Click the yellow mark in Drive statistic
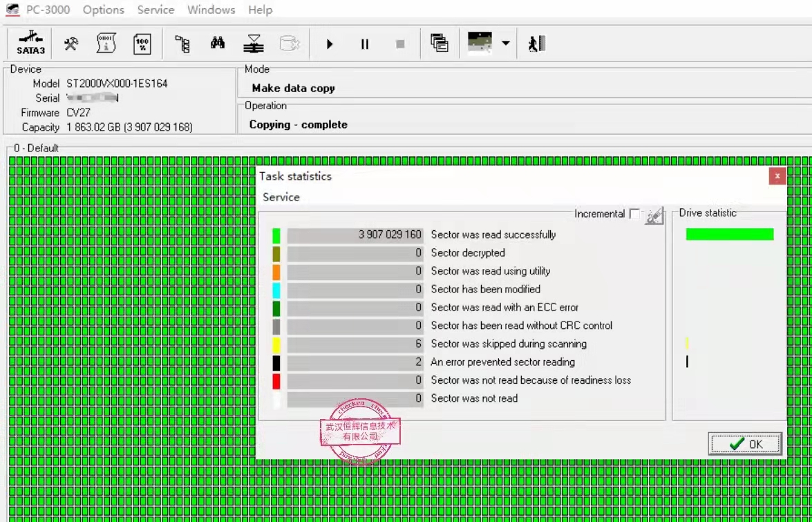The image size is (812, 522). pos(687,343)
